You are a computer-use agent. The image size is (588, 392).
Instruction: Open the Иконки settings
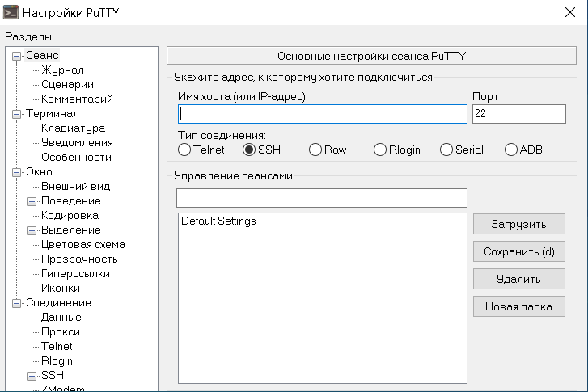coord(61,289)
